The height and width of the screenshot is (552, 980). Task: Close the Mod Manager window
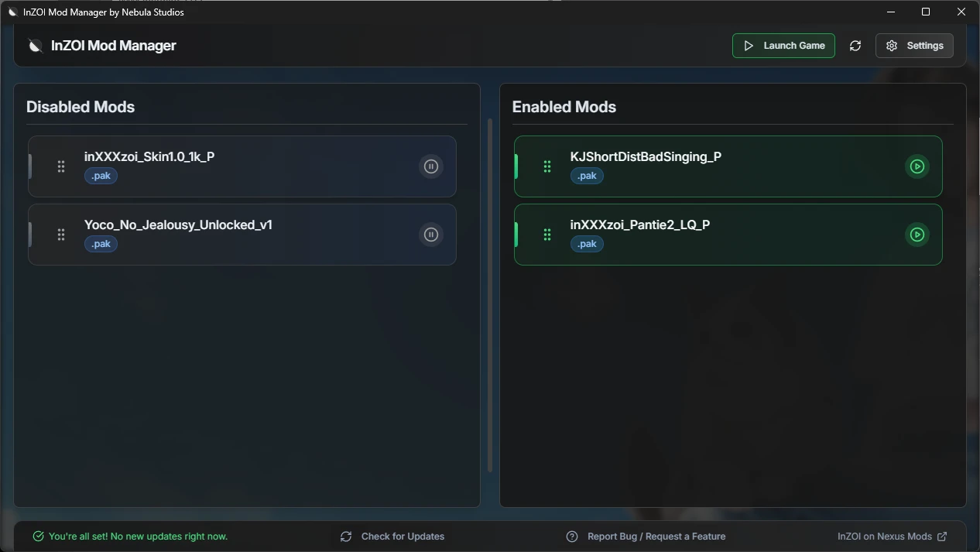pyautogui.click(x=962, y=12)
